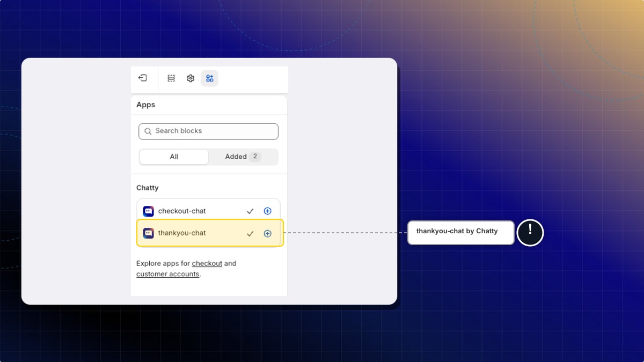Select the thankyou-chat text label
The width and height of the screenshot is (644, 362).
(x=182, y=233)
